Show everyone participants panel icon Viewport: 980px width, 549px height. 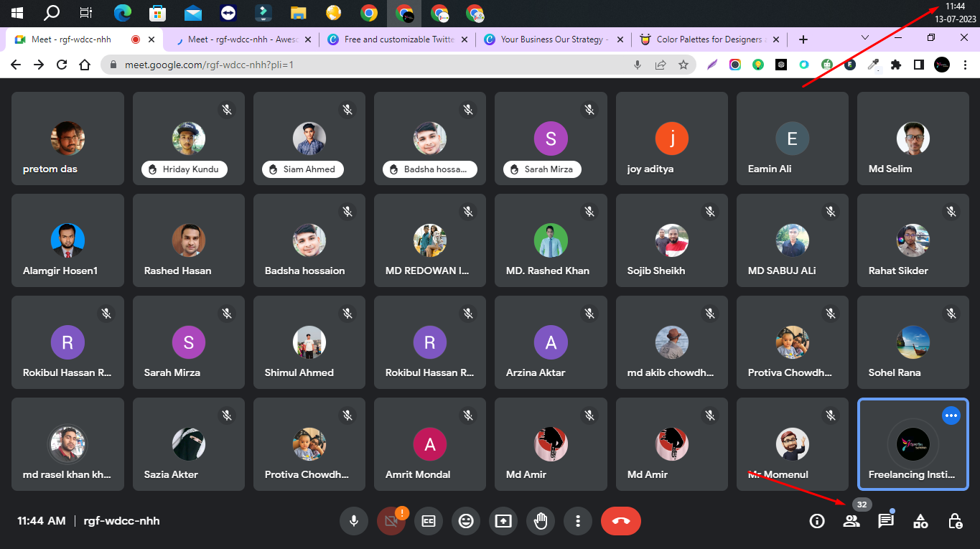851,521
